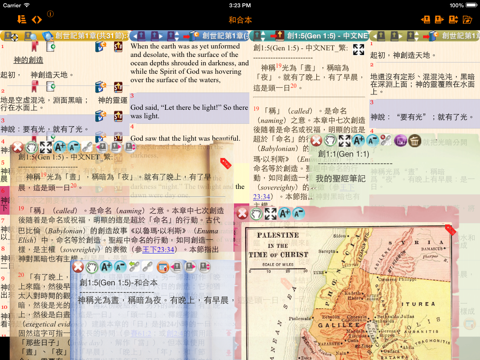Screen dimensions: 480x360
Task: Increase font size in 和合本 blue popup
Action: 106,267
